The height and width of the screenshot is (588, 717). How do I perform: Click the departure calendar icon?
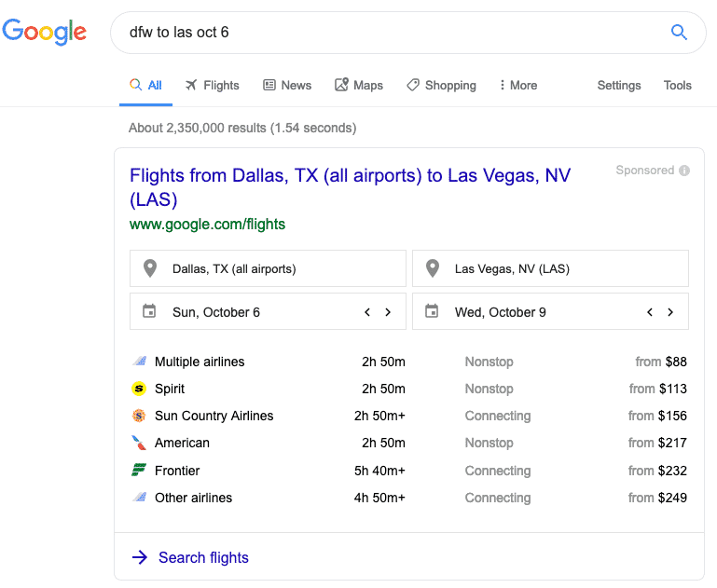[x=149, y=311]
